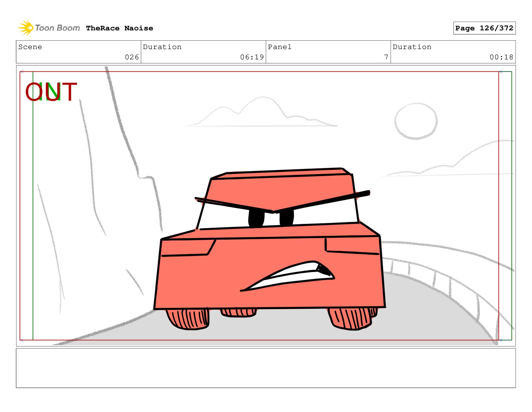Select the 'Panel' header label
Image resolution: width=532 pixels, height=412 pixels.
(x=280, y=47)
